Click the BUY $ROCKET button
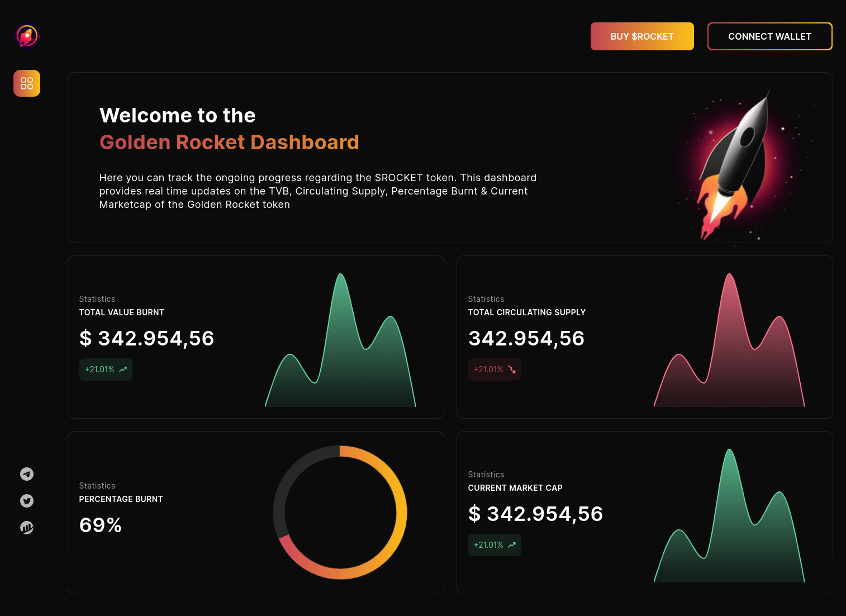 [x=642, y=36]
